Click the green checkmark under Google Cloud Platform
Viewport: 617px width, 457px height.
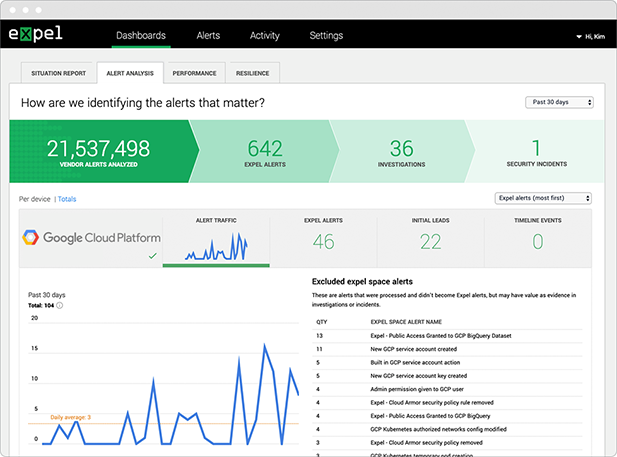pos(153,256)
